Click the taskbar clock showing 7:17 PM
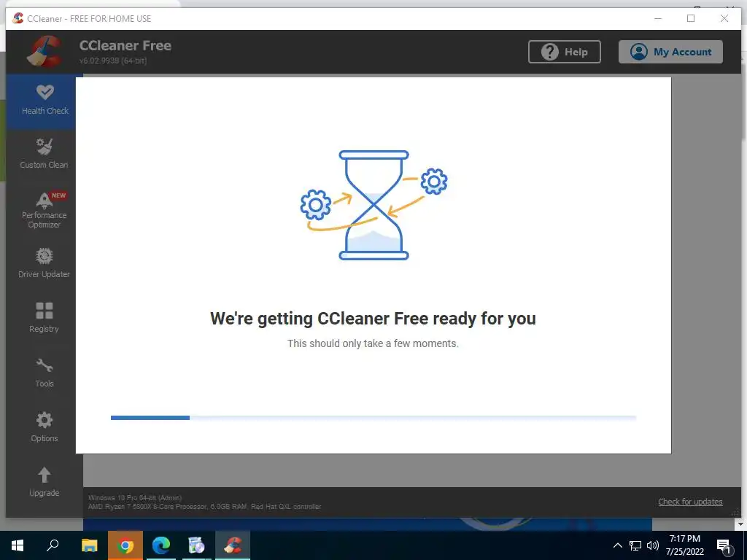 point(684,545)
